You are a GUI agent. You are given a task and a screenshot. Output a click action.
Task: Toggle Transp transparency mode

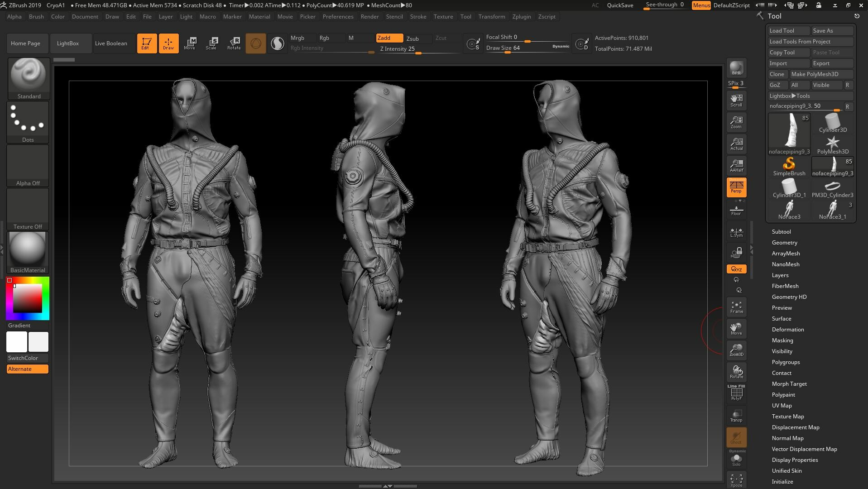pyautogui.click(x=736, y=415)
